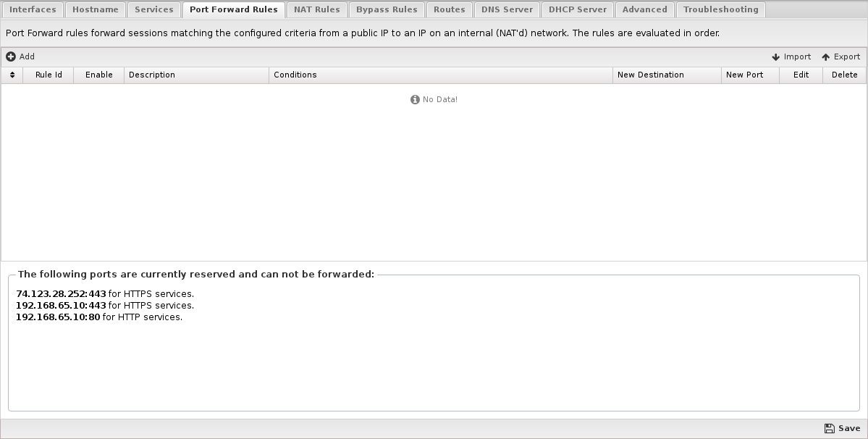
Task: Go to the Services tab
Action: pos(154,9)
